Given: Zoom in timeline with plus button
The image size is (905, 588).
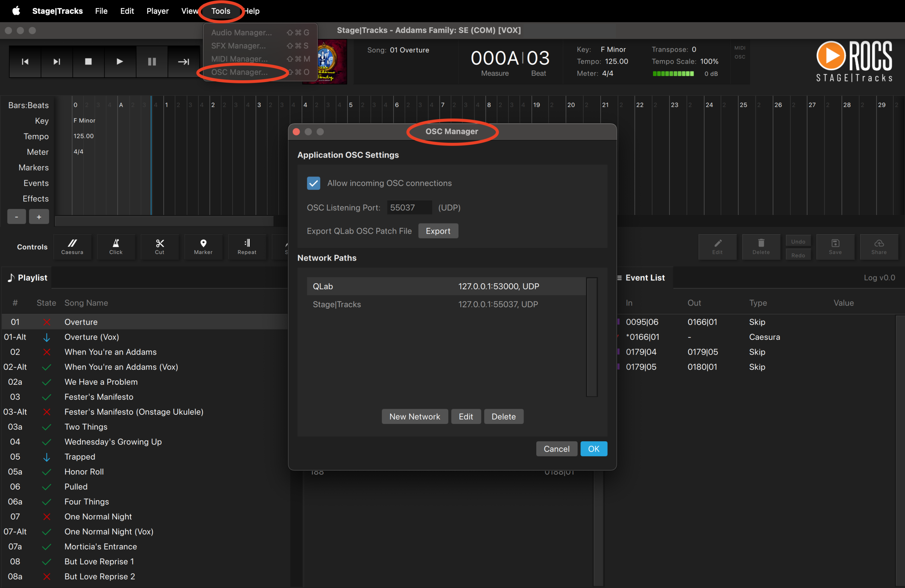Looking at the screenshot, I should click(x=39, y=217).
